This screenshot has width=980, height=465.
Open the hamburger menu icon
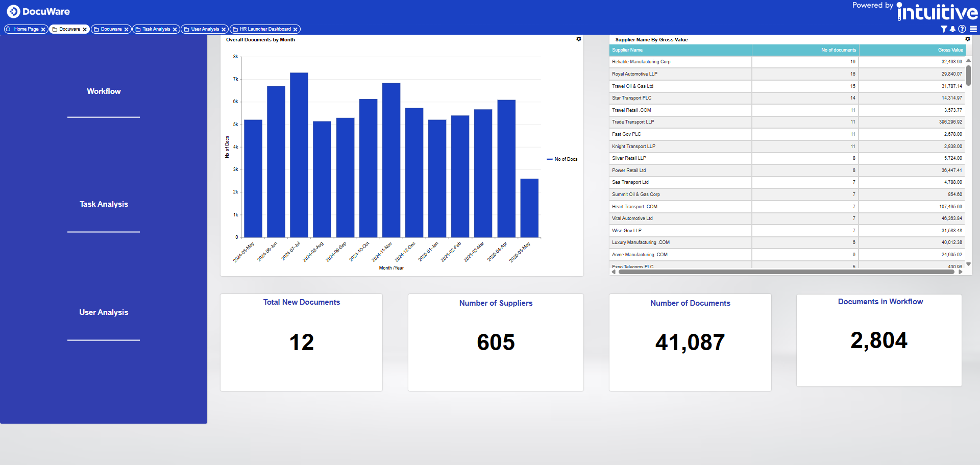click(973, 29)
